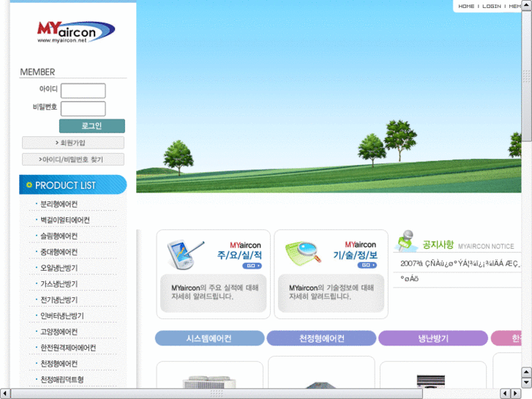Screen dimensions: 532x399
Task: Click the PDA icon in 주/요/실/적 card
Action: (x=185, y=254)
